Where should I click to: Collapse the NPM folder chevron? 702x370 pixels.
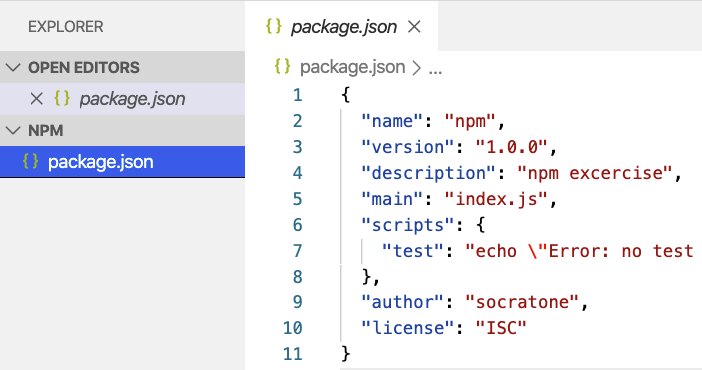[13, 131]
